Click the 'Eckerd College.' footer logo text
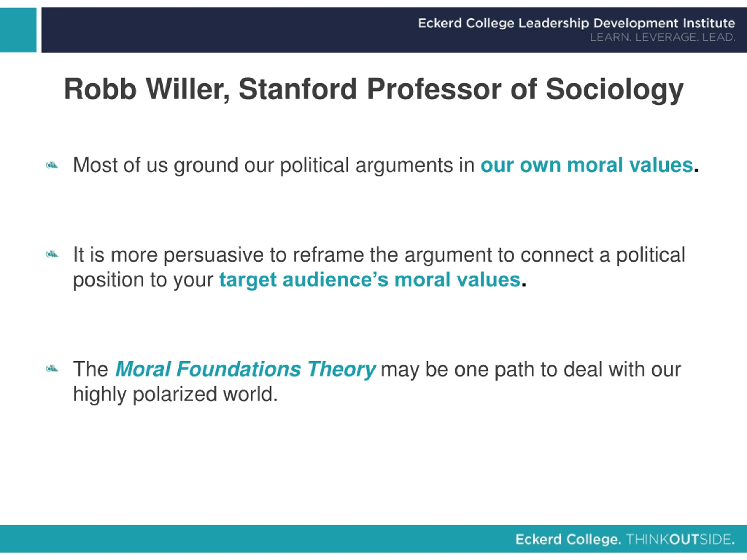 [x=568, y=539]
